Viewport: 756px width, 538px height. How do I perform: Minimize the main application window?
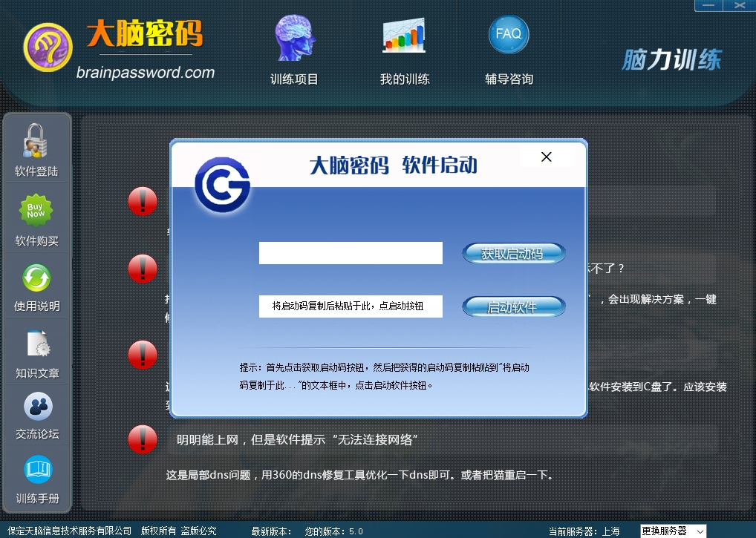pos(708,5)
